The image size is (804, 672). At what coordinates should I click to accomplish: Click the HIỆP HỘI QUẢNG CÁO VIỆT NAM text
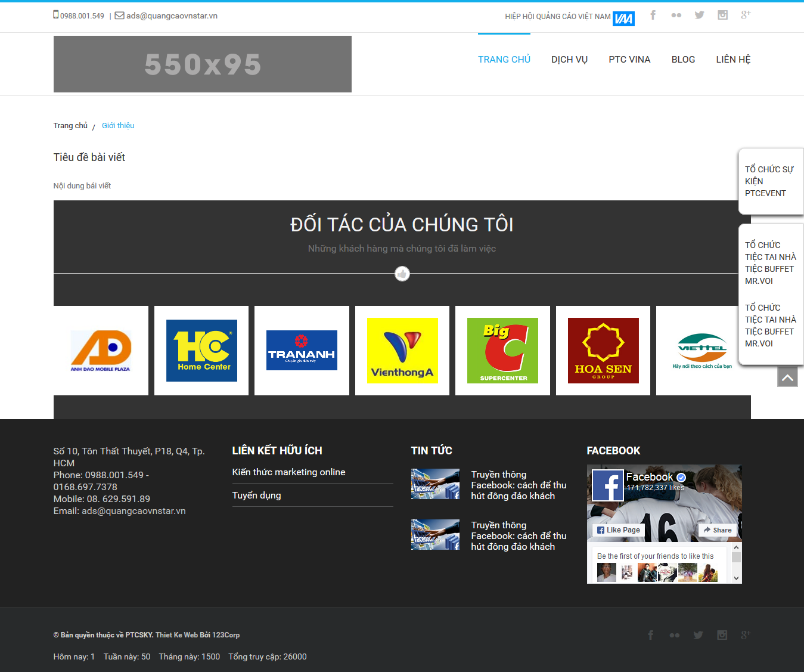coord(558,17)
